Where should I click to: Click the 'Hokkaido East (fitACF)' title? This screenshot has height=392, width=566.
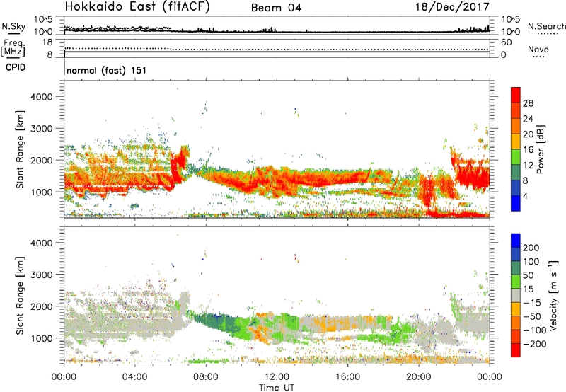(137, 7)
